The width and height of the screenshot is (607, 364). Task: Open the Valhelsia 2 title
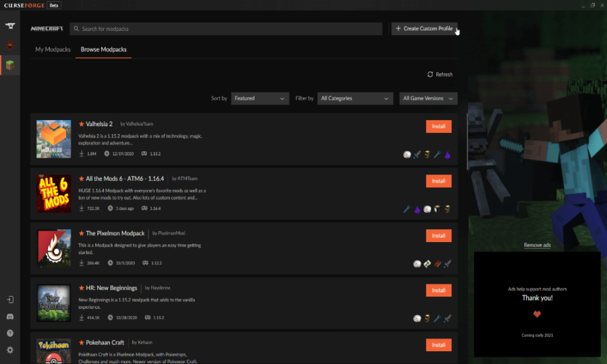(x=99, y=124)
